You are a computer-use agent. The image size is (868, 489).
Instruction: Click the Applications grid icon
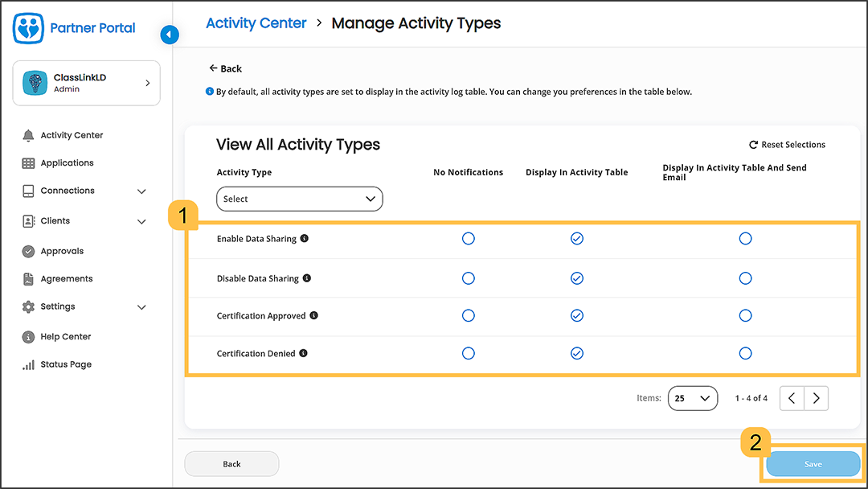(28, 163)
